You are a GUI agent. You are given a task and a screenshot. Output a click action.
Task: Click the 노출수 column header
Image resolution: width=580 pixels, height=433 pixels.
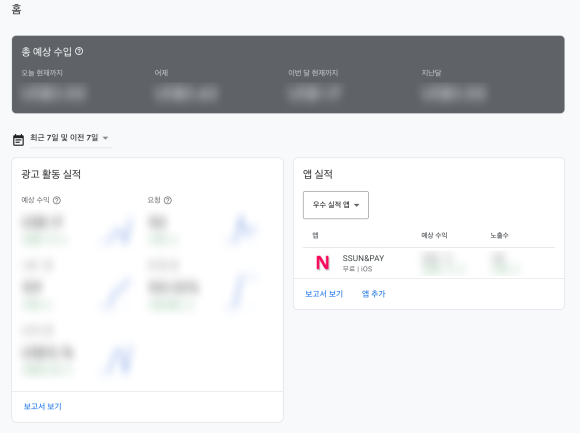click(499, 235)
